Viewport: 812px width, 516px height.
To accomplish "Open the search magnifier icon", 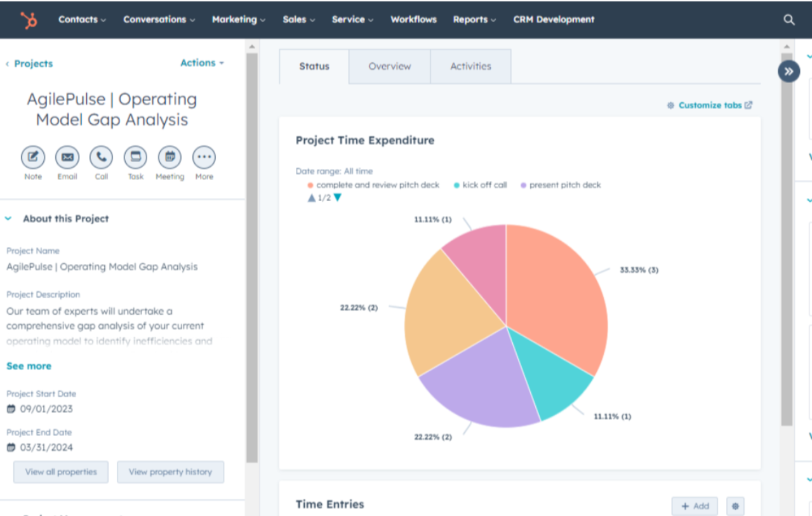I will click(789, 20).
